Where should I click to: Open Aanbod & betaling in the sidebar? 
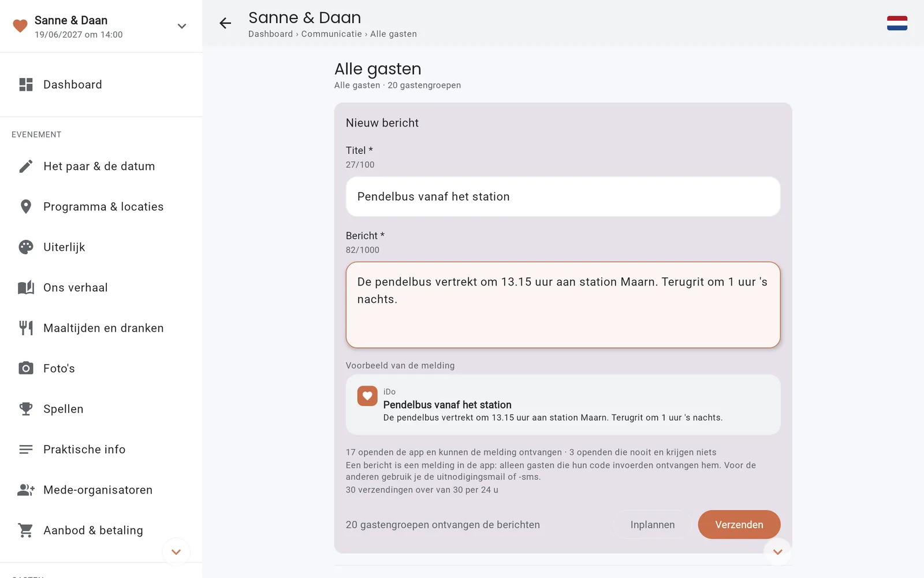pos(101,531)
